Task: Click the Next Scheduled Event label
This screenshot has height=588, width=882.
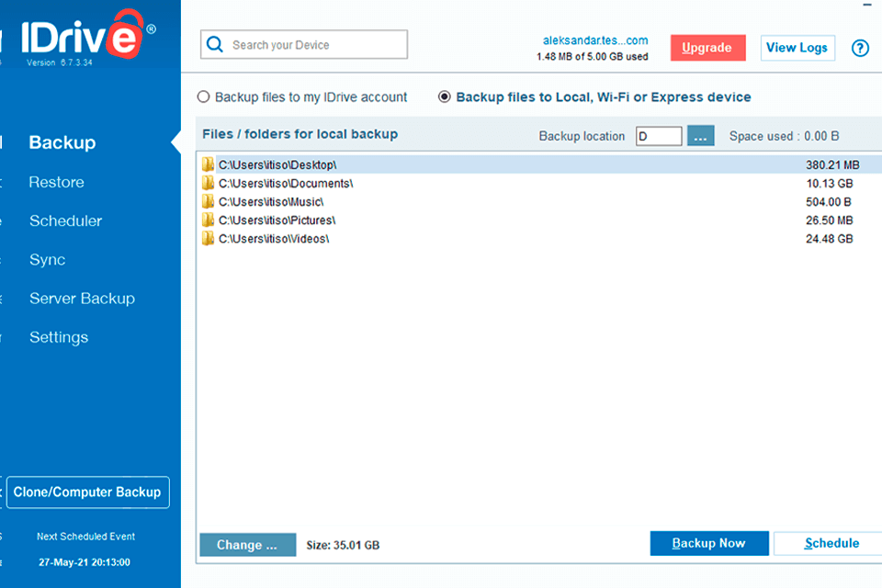Action: point(85,537)
